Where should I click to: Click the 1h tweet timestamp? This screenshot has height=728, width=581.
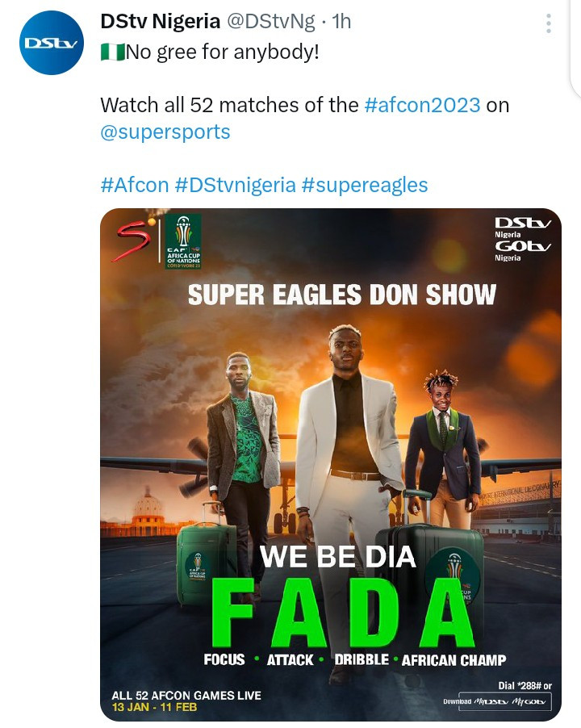click(x=341, y=21)
